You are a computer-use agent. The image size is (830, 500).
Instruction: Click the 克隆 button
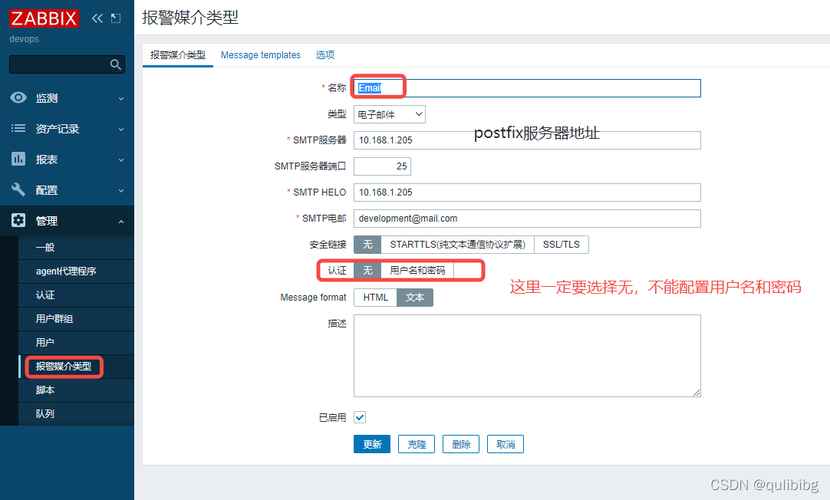point(417,444)
